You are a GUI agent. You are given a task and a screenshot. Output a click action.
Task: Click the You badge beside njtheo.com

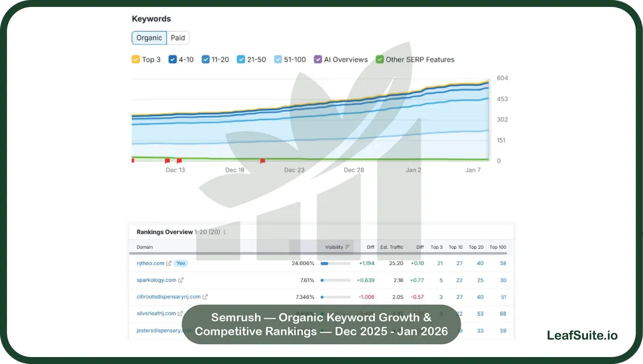pos(181,263)
